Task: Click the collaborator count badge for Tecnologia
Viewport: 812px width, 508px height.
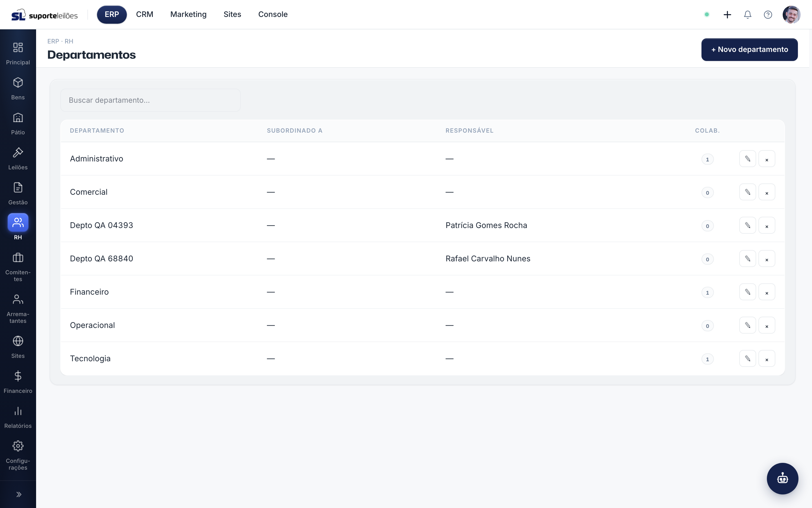Action: point(707,359)
